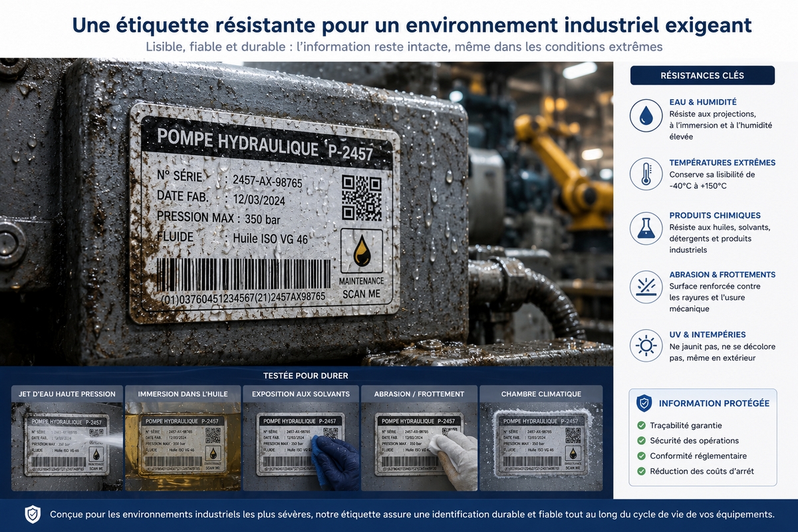Click the Eau & Humidité title

click(703, 102)
